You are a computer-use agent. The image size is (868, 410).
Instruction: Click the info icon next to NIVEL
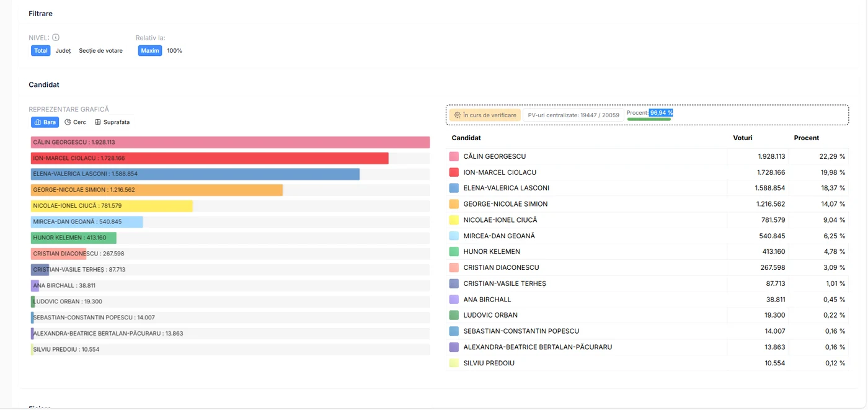click(x=56, y=37)
